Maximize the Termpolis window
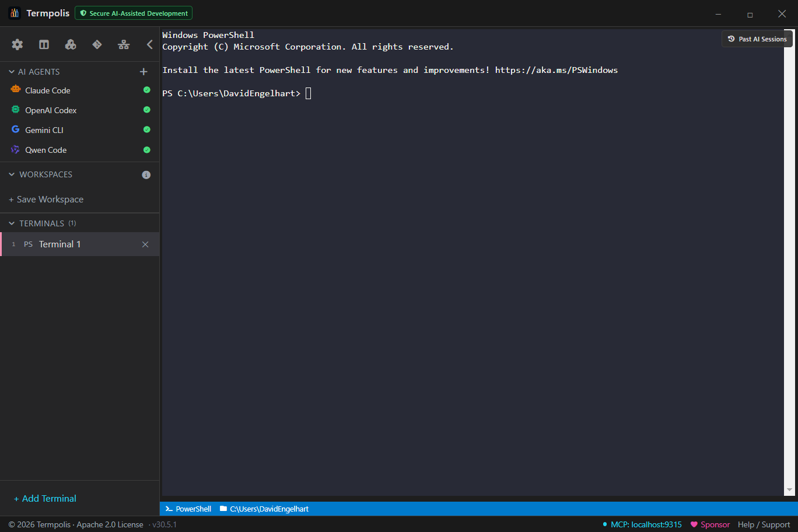The image size is (798, 532). (x=750, y=14)
